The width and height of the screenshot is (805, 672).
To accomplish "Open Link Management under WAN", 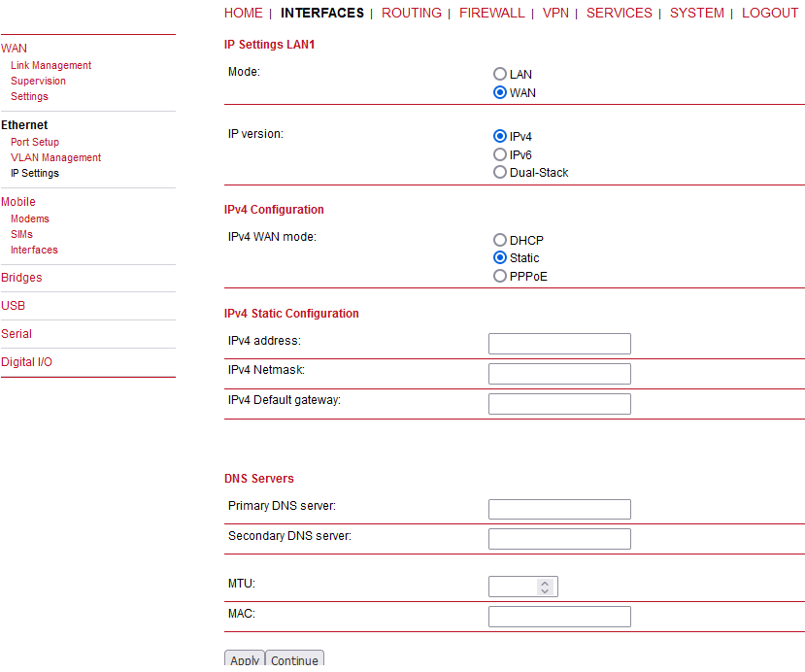I will [x=50, y=65].
